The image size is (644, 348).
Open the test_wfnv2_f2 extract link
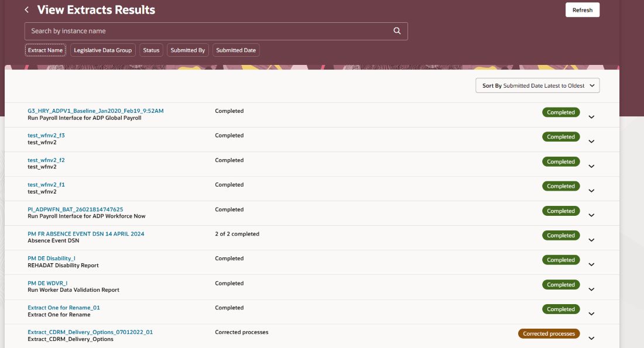point(46,160)
